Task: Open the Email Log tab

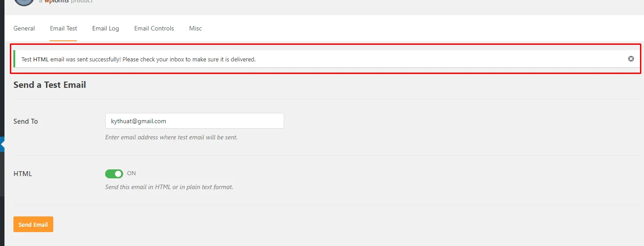Action: click(106, 28)
